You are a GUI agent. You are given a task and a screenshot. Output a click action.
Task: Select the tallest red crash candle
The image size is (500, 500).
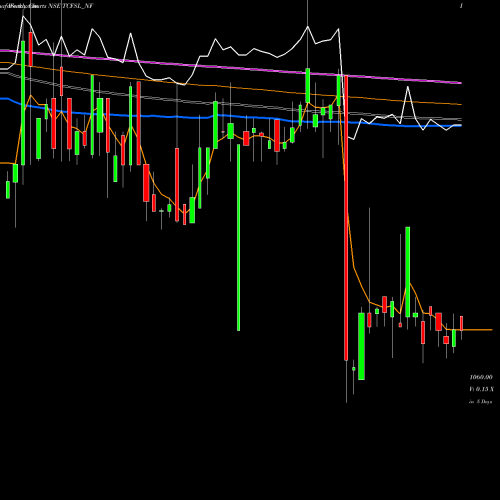pos(346,218)
